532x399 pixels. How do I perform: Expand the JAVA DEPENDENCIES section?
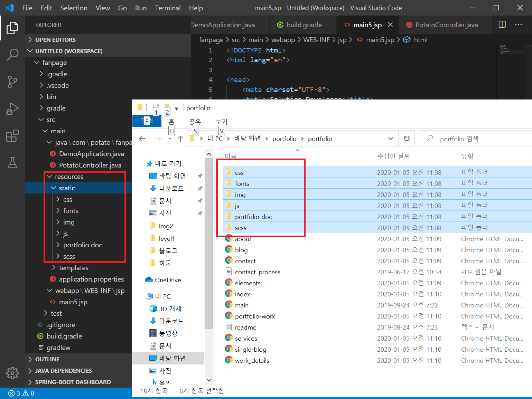[x=30, y=371]
